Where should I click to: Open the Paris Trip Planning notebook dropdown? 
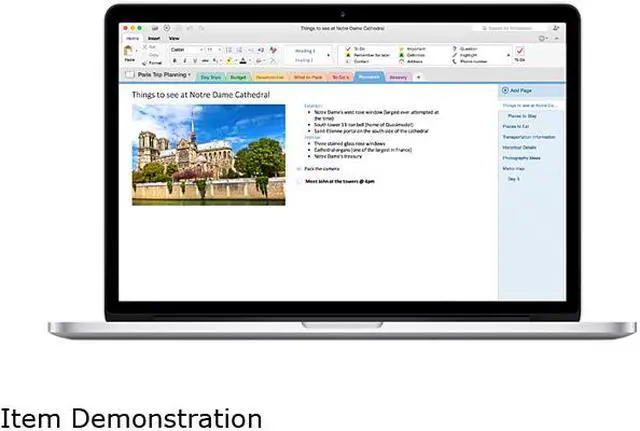[164, 75]
